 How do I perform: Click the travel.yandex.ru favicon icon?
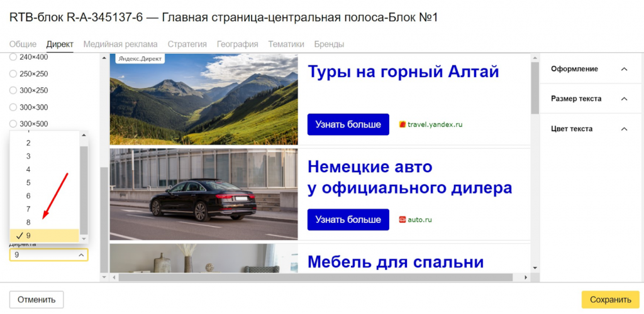click(x=402, y=124)
